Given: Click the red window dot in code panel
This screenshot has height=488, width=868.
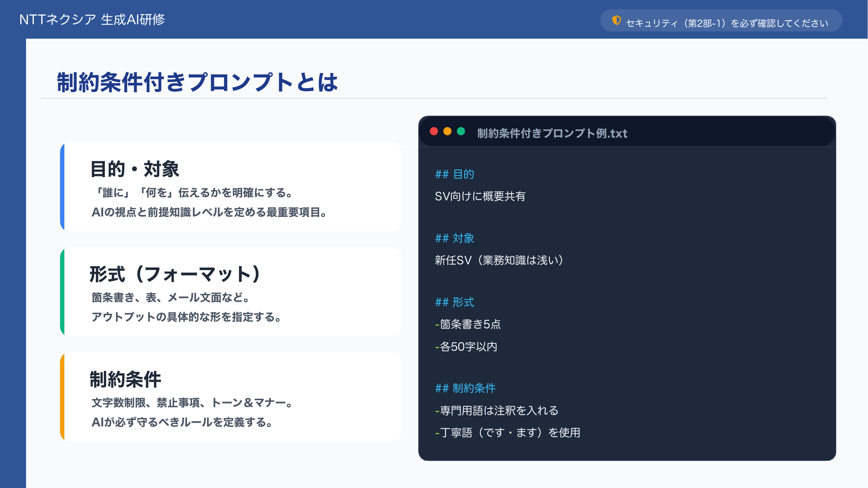Looking at the screenshot, I should pyautogui.click(x=434, y=131).
